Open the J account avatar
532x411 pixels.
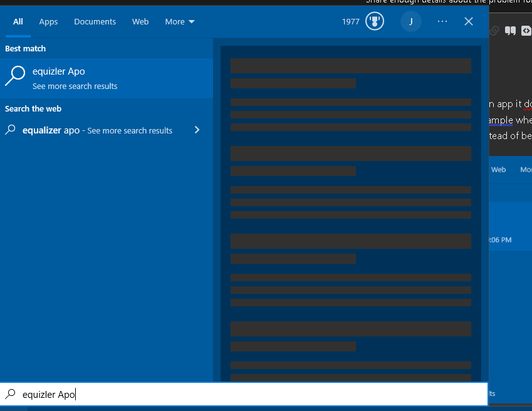411,21
